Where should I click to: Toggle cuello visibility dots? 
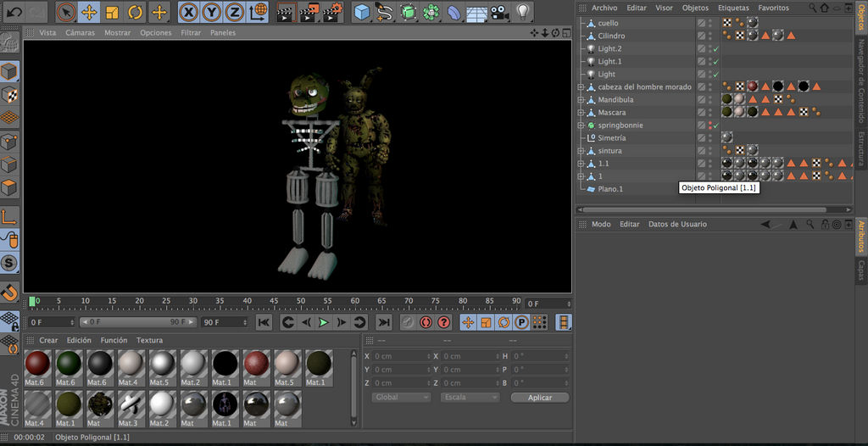pyautogui.click(x=710, y=23)
